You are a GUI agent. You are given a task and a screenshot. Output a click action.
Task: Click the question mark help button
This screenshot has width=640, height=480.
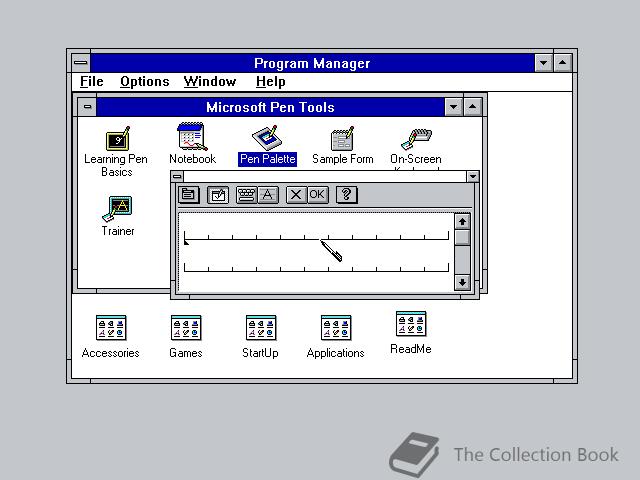(347, 195)
